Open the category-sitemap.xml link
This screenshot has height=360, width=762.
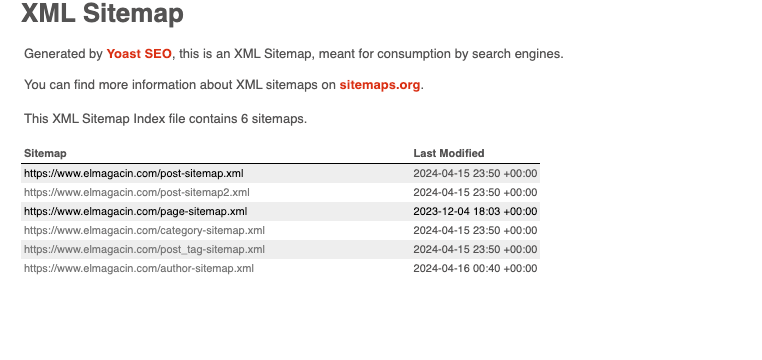point(144,230)
